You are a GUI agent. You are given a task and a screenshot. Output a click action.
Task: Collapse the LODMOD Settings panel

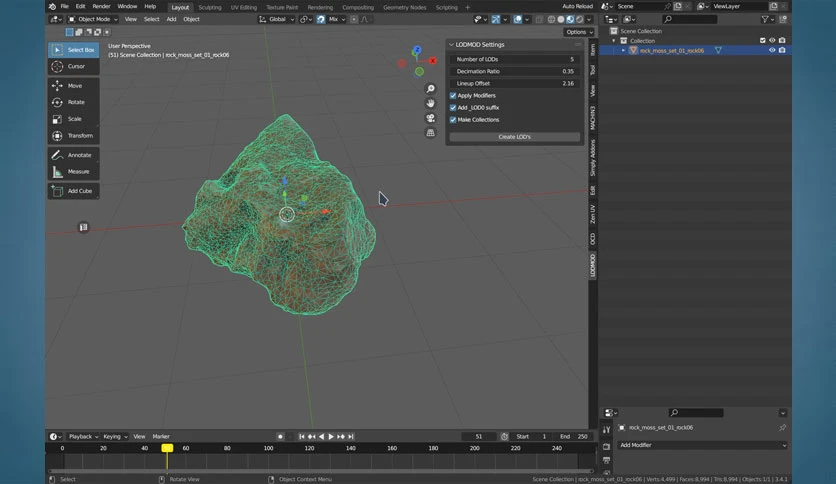tap(452, 45)
